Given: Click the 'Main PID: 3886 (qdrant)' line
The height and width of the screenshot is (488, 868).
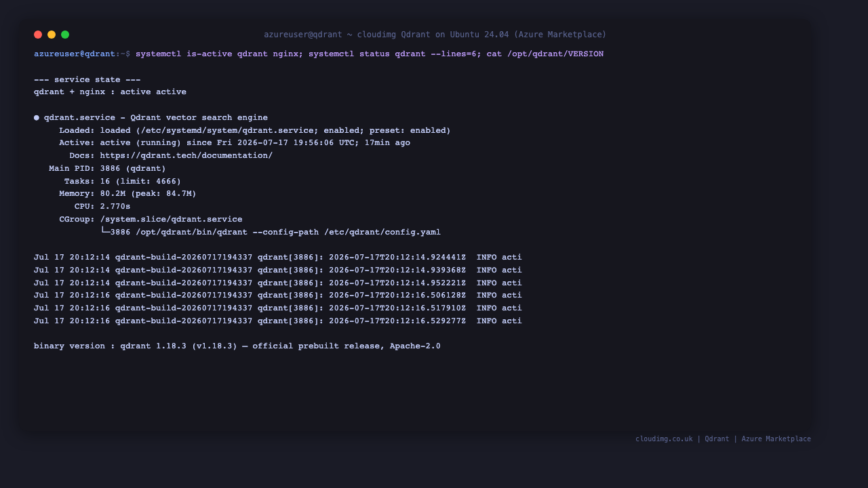Looking at the screenshot, I should coord(107,168).
